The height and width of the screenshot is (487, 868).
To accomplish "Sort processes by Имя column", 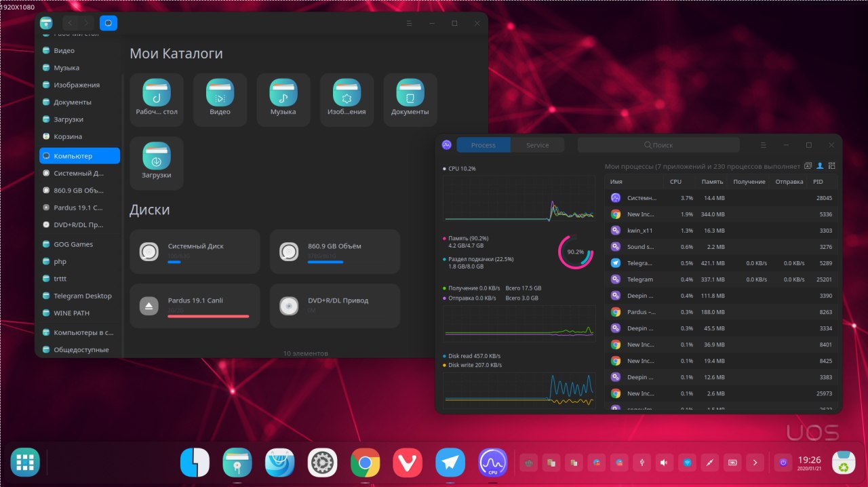I will [634, 182].
